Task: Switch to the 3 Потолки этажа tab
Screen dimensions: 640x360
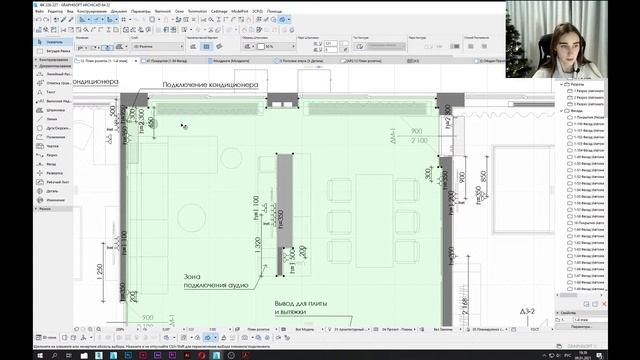Action: [298, 61]
